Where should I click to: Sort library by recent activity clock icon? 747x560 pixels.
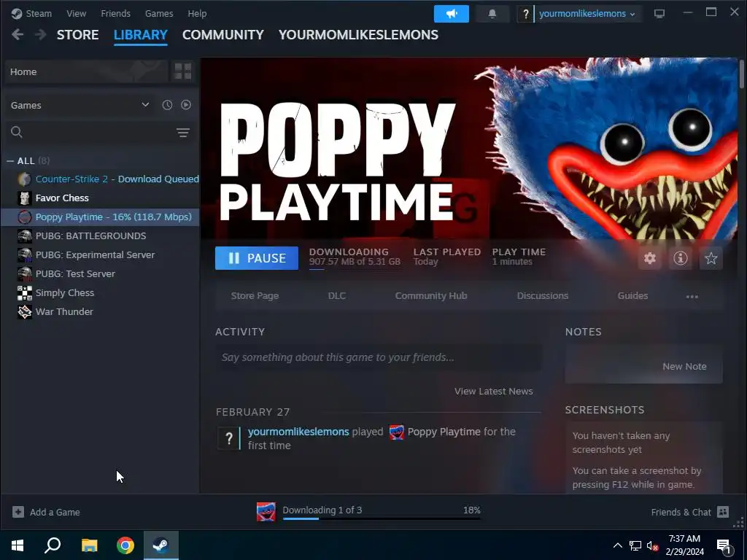(167, 105)
